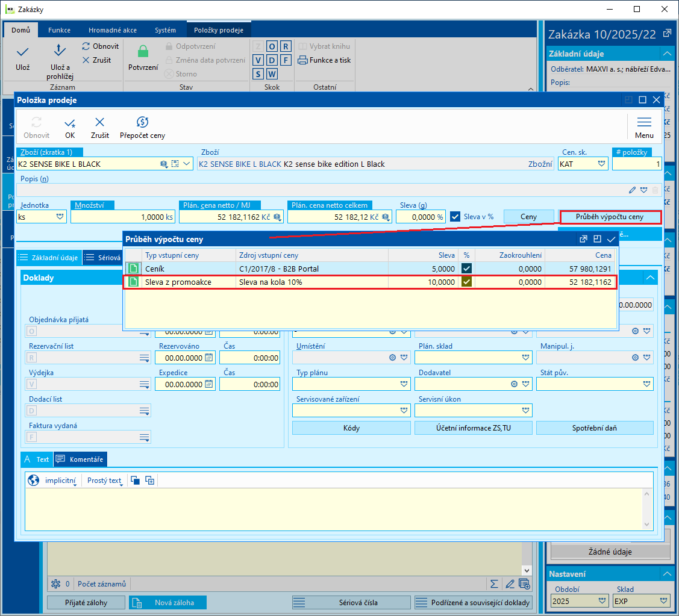
Task: Open the Typ plánu dropdown
Action: click(x=404, y=384)
